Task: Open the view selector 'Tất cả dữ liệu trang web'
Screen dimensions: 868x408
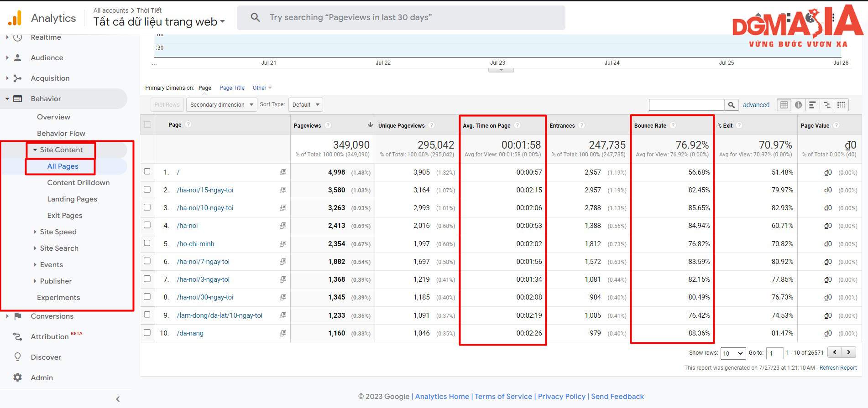Action: [x=159, y=21]
